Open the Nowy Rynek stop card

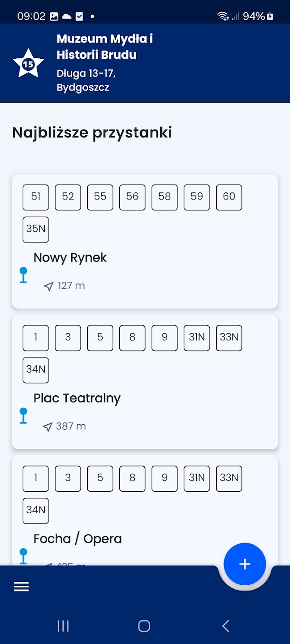[145, 241]
